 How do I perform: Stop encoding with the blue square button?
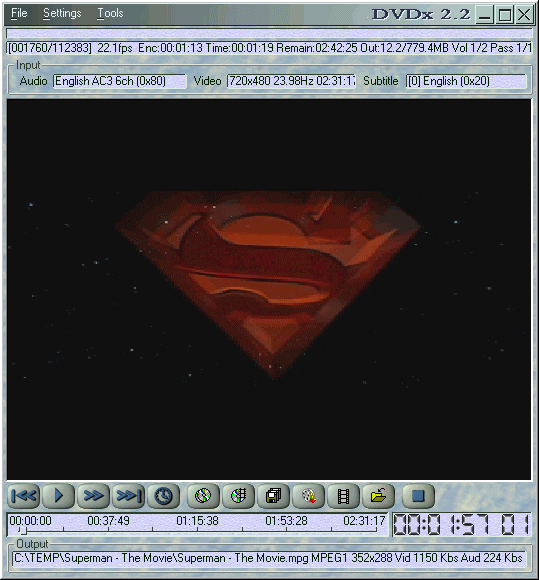[418, 496]
